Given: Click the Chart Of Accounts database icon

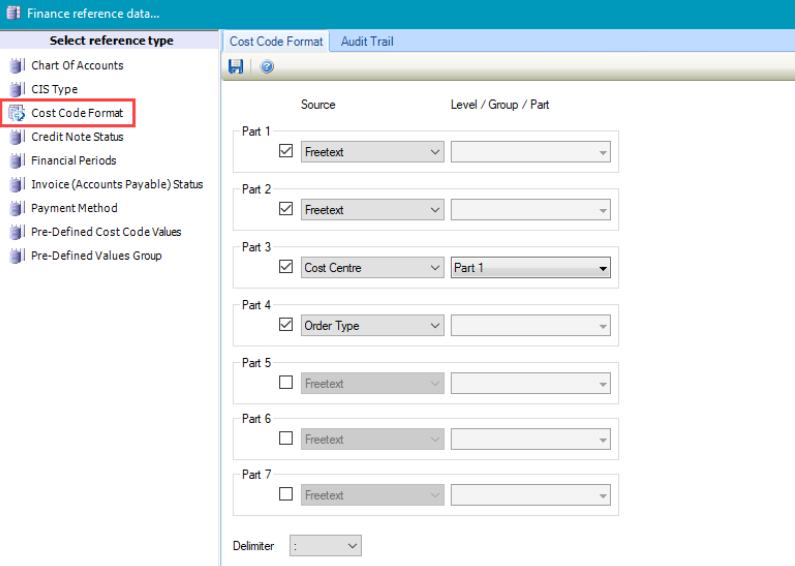Looking at the screenshot, I should tap(16, 66).
